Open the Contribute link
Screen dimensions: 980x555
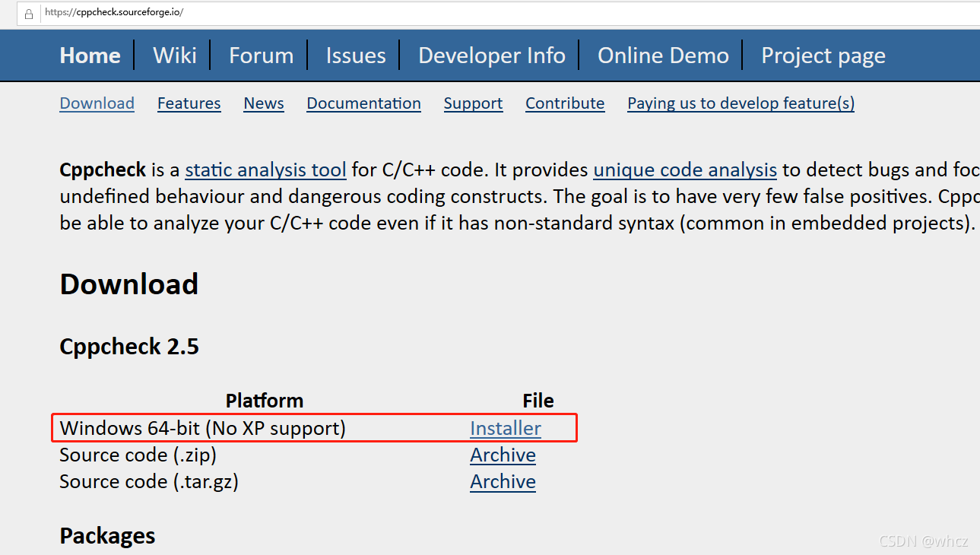click(x=565, y=103)
